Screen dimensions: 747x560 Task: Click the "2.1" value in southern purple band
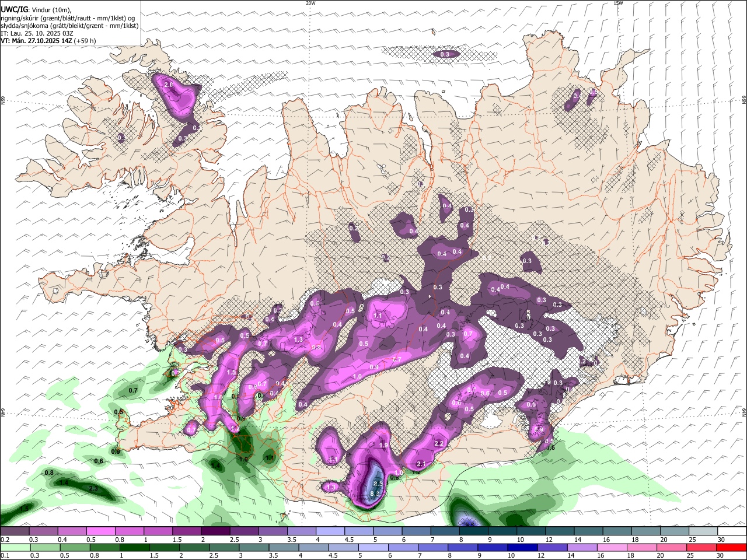pos(421,464)
